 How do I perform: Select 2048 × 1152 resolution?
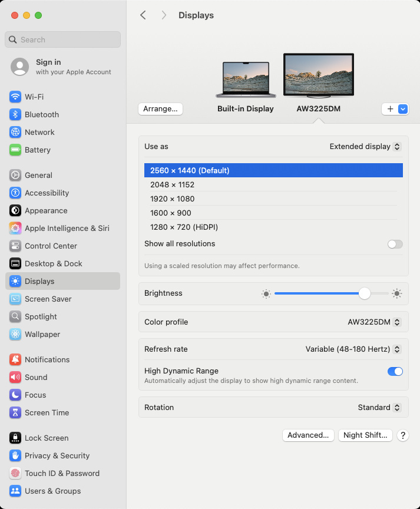[273, 185]
